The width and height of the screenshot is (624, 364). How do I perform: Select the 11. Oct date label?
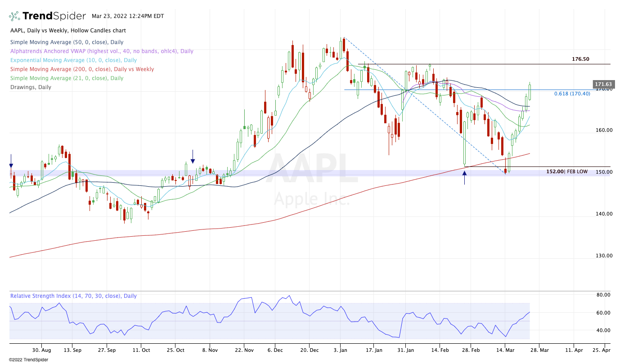[x=141, y=350]
